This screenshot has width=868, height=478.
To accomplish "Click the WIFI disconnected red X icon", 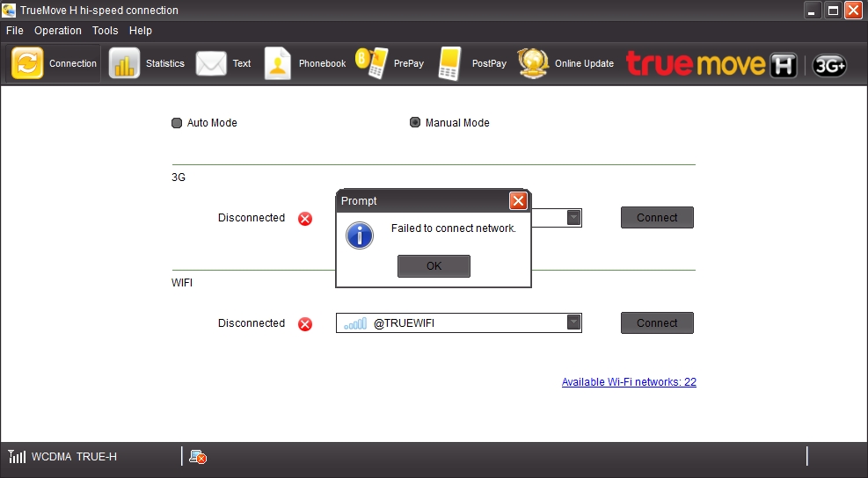I will (305, 323).
